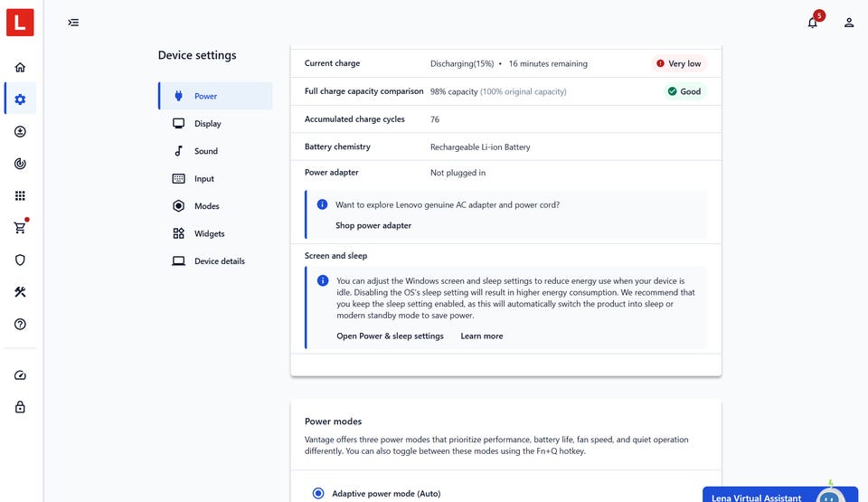The image size is (868, 502).
Task: Switch to the Device details tab
Action: pos(215,261)
